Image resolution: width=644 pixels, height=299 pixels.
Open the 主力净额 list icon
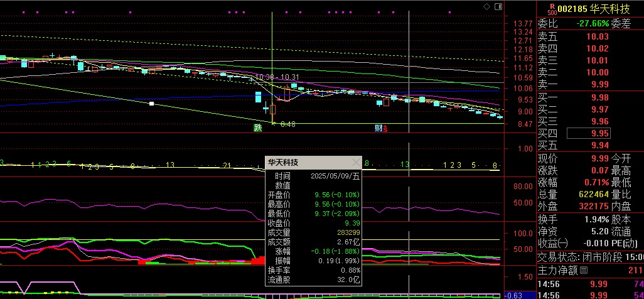[x=583, y=270]
